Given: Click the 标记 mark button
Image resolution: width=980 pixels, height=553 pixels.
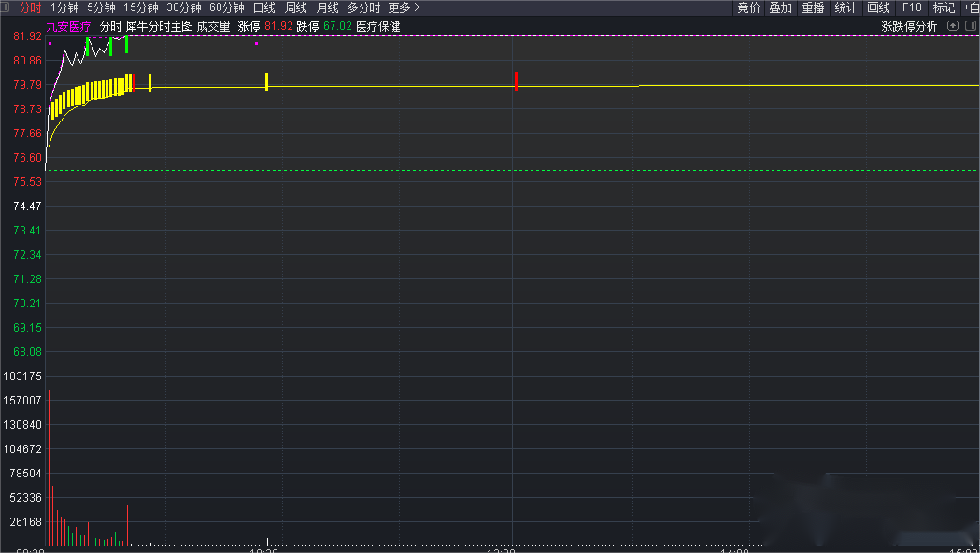Looking at the screenshot, I should [944, 7].
